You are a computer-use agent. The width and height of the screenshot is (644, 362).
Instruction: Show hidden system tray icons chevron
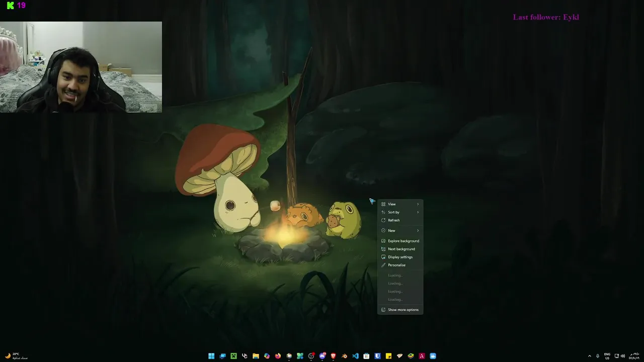pyautogui.click(x=590, y=356)
